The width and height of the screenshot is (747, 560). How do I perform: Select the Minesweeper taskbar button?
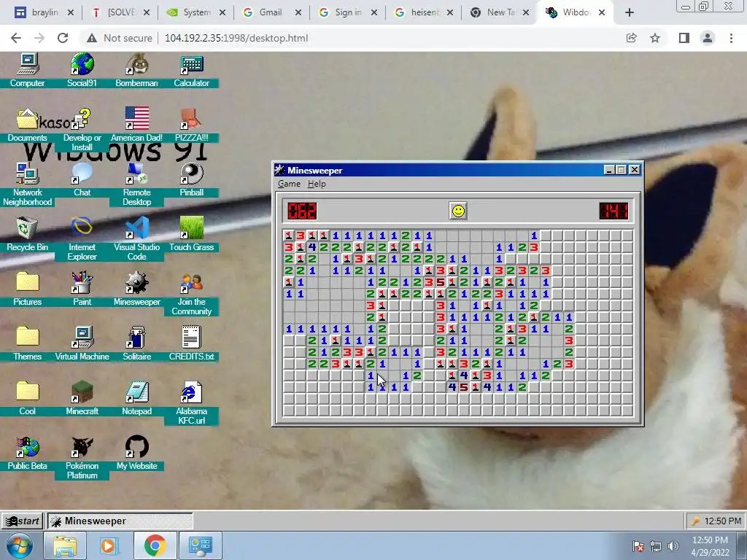click(x=120, y=521)
